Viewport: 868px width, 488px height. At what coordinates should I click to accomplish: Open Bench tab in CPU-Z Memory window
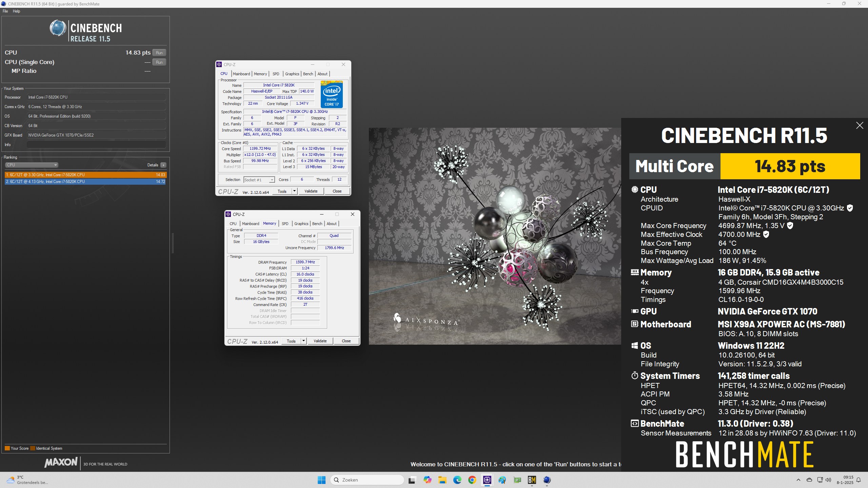point(317,224)
